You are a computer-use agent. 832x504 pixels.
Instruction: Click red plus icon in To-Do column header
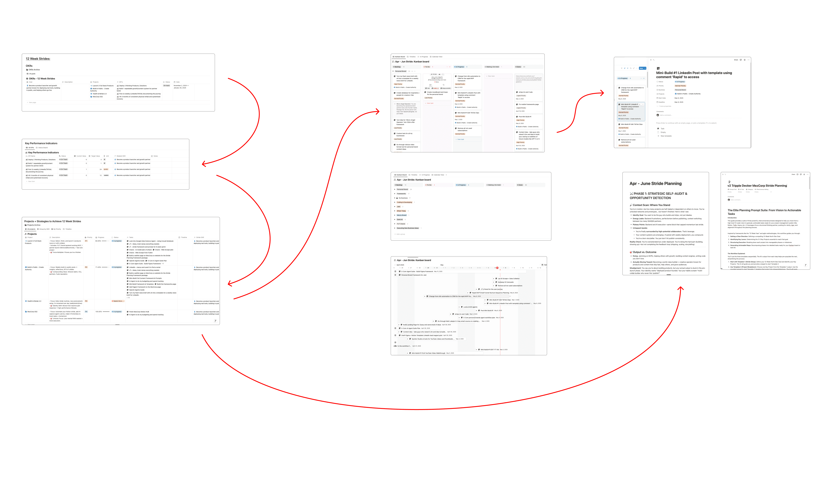coord(450,67)
